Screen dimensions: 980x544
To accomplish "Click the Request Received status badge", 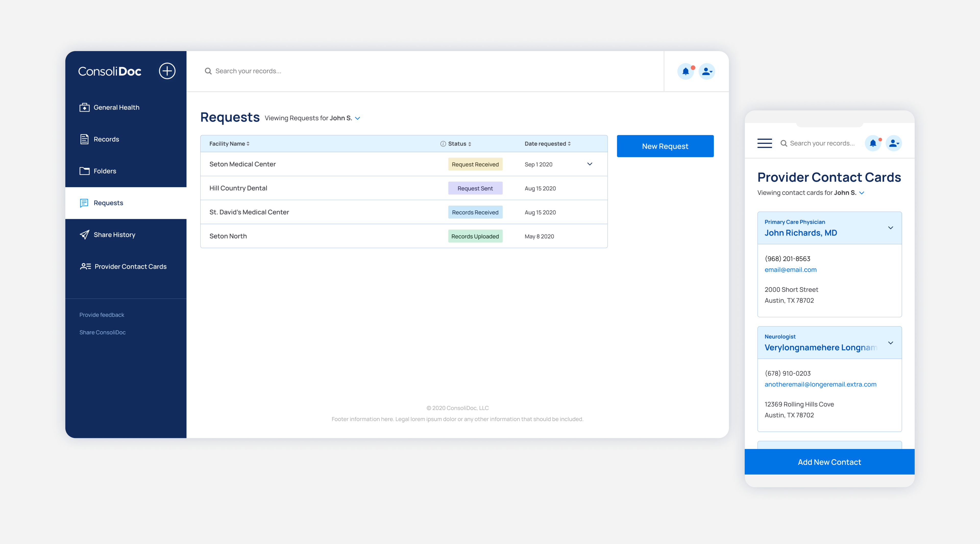I will [475, 164].
